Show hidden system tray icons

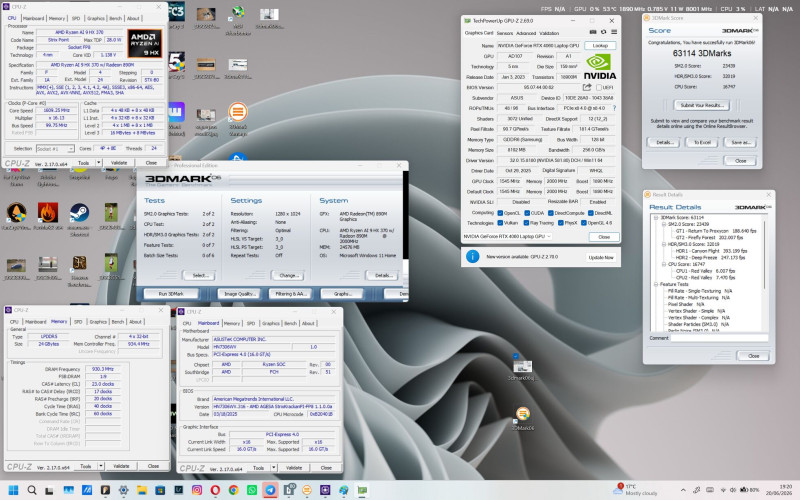tap(683, 490)
